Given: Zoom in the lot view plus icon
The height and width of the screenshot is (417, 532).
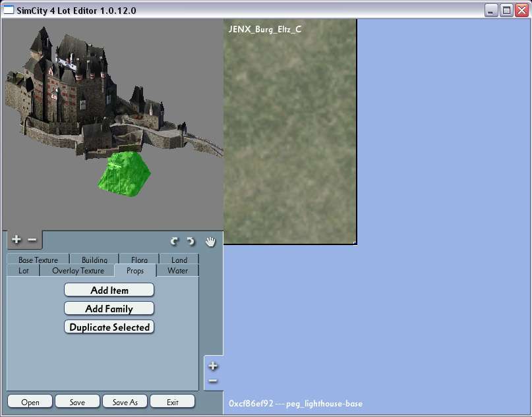Looking at the screenshot, I should pyautogui.click(x=213, y=366).
